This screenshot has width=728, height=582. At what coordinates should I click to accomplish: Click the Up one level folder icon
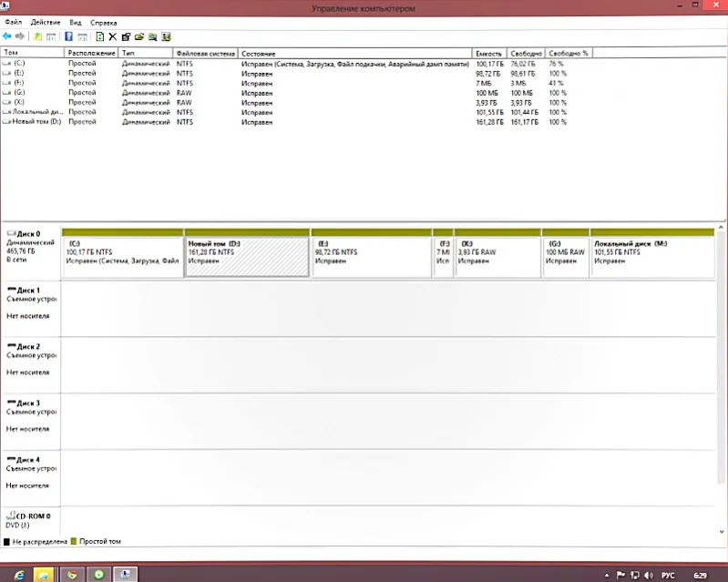tap(38, 36)
